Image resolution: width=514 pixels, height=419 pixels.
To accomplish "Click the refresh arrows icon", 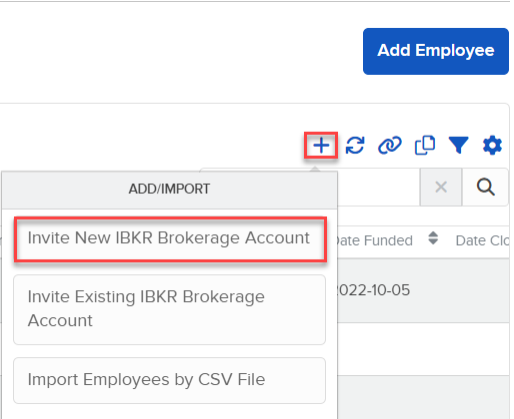I will 355,145.
